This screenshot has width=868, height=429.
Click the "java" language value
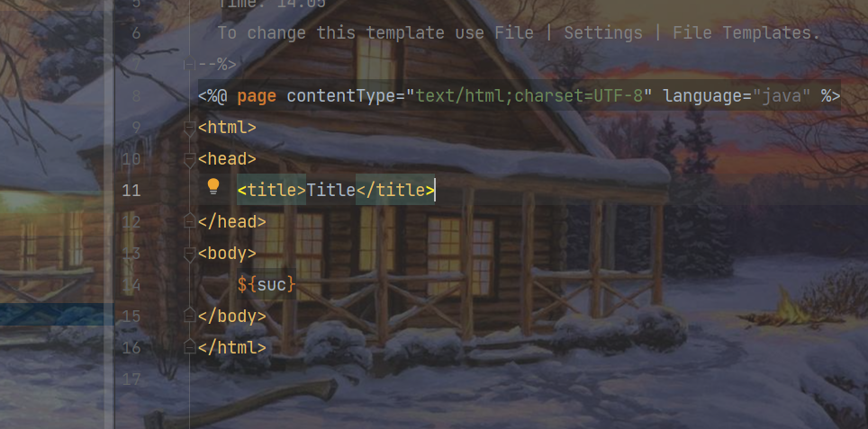tap(782, 96)
